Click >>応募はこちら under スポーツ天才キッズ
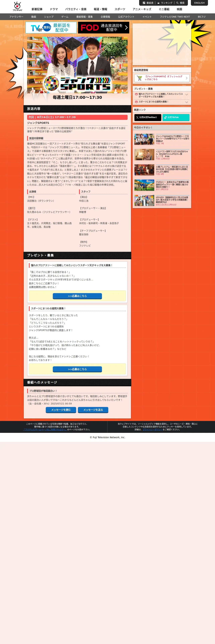Image resolution: width=215 pixels, height=644 pixels. [x=77, y=296]
